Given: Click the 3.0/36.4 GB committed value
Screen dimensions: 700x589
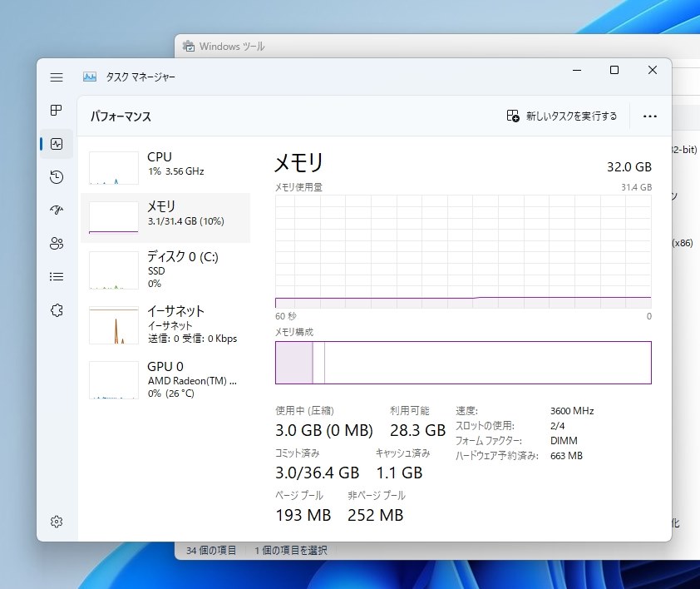Looking at the screenshot, I should point(318,473).
